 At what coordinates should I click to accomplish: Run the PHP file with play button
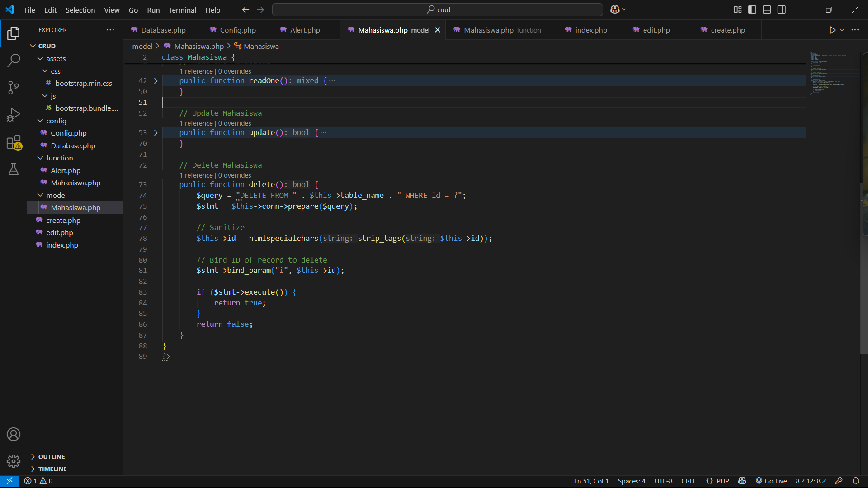(x=832, y=30)
